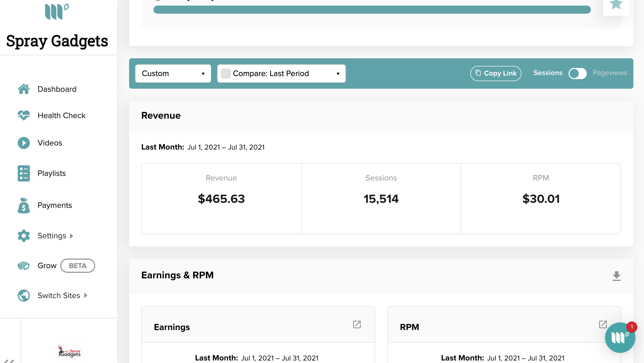Click the Health Check heartbeat icon
Screen dimensions: 644x363
(24, 115)
